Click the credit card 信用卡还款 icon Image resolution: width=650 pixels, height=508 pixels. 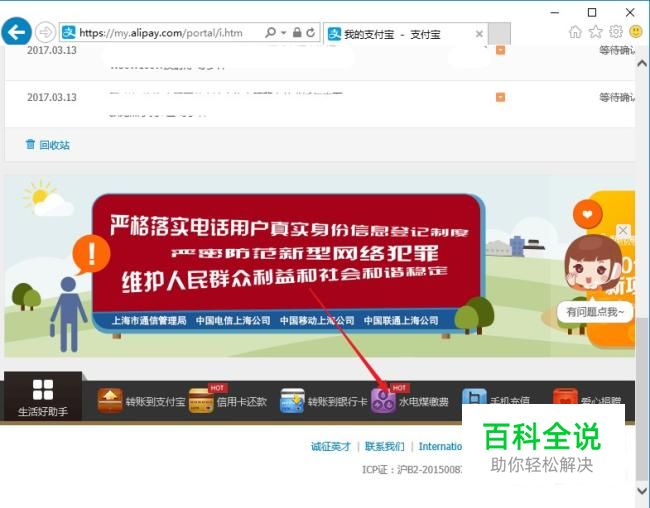pos(201,401)
